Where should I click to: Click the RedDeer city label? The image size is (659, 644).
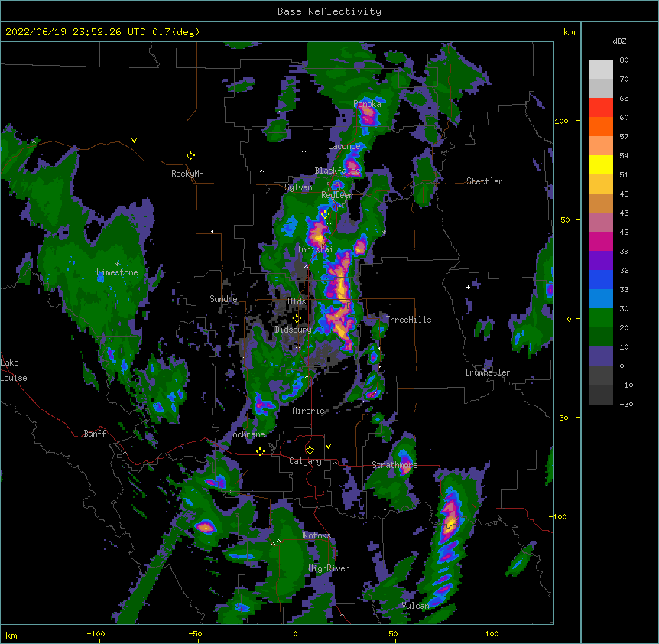(337, 195)
